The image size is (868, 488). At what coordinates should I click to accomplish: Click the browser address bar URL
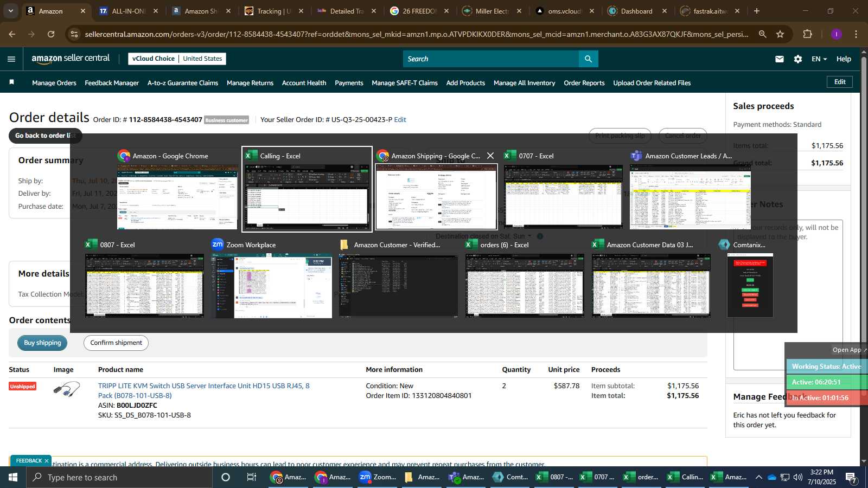point(417,34)
